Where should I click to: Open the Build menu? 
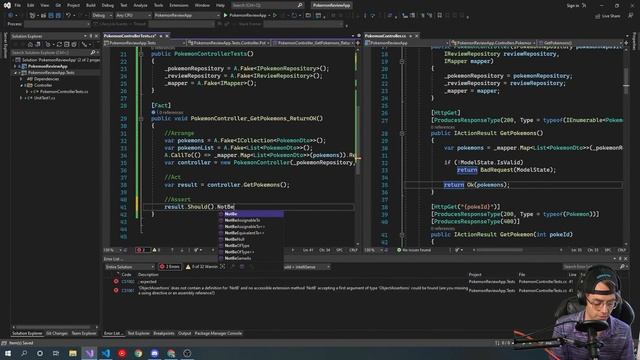91,5
